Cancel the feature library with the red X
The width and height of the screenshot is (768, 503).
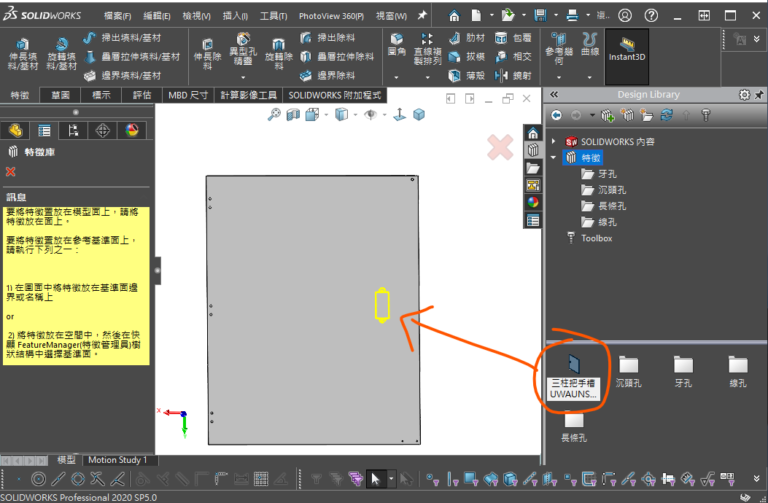11,172
